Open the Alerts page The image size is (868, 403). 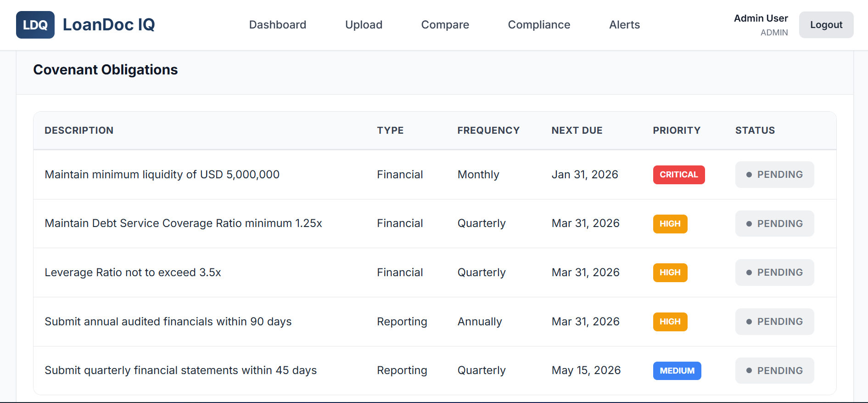pos(624,25)
